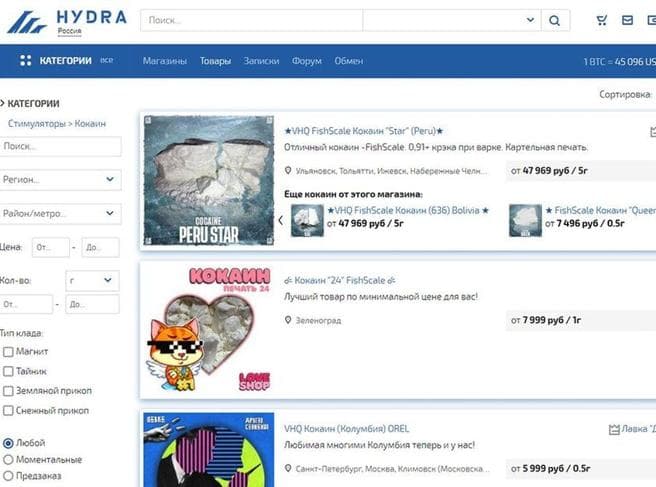Click the Стимуляторы breadcrumb link
This screenshot has height=487, width=656.
(x=37, y=124)
